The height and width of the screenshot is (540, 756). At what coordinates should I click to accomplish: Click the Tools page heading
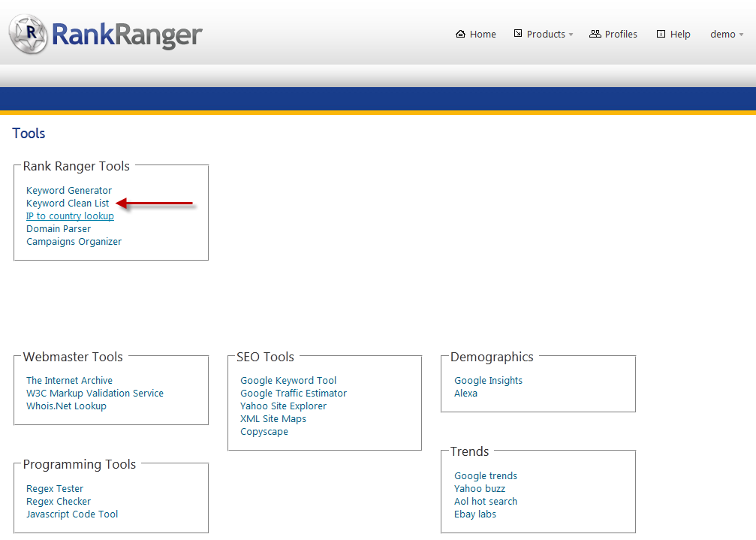click(29, 134)
